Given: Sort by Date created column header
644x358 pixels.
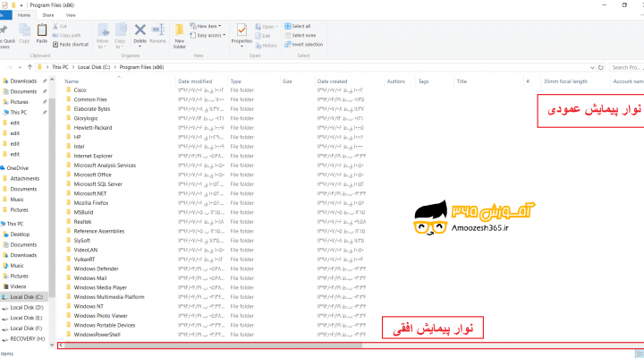Looking at the screenshot, I should 332,81.
